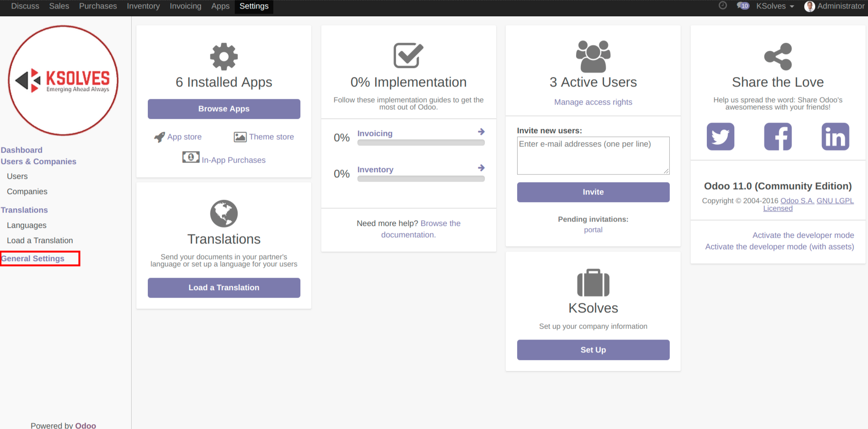Activate the developer mode (with assets) link
Screen dimensions: 868x429
779,247
